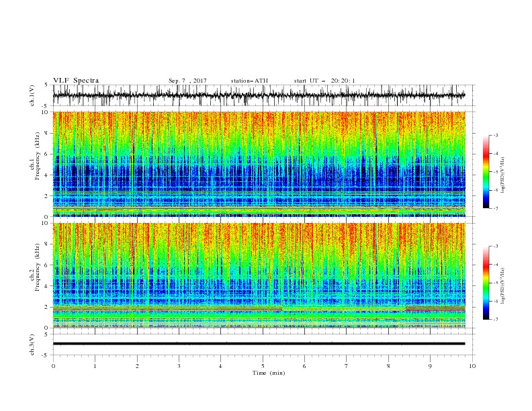Select the 'start UT = 20:20: 1' text
532x411 pixels.
pyautogui.click(x=324, y=81)
